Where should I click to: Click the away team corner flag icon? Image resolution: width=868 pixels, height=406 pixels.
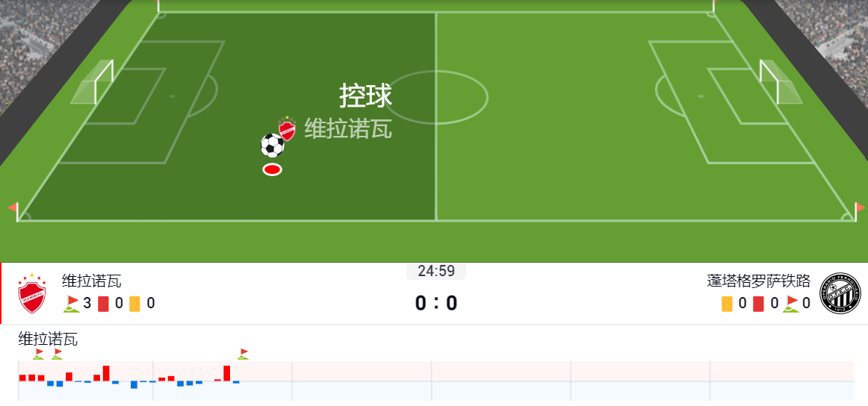791,304
